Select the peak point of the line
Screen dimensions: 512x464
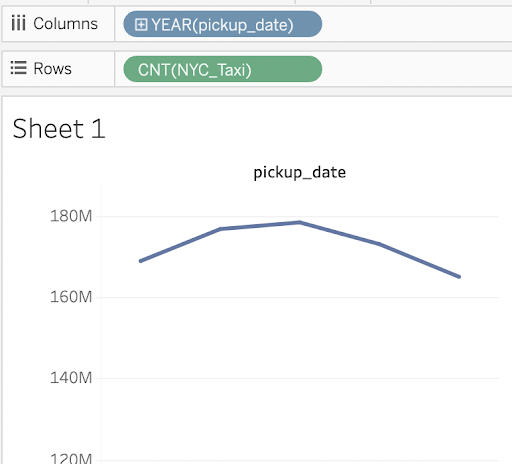click(x=300, y=222)
